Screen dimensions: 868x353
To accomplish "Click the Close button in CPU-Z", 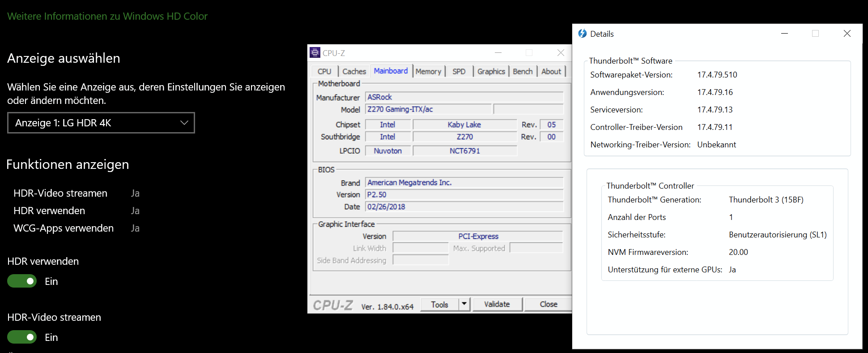I will 549,304.
